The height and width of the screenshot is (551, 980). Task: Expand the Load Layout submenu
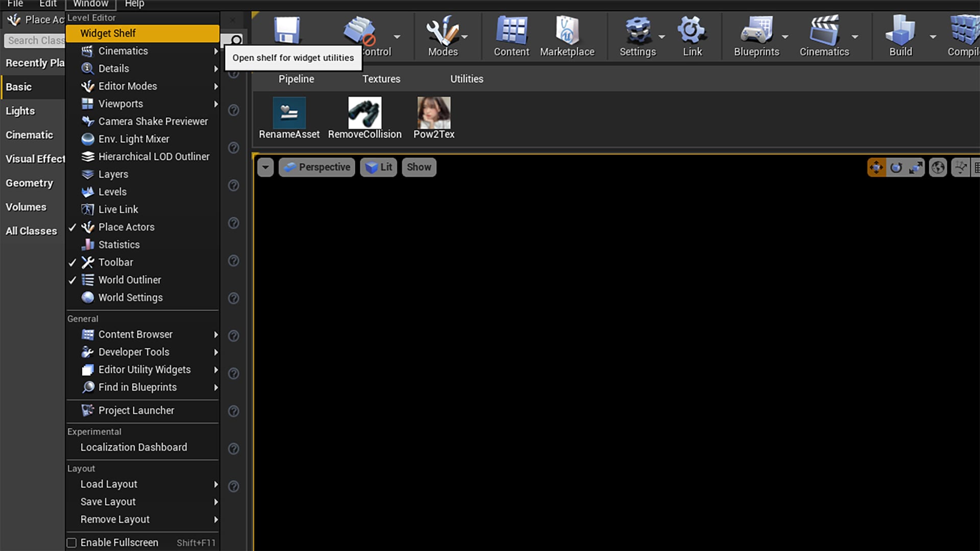[109, 484]
